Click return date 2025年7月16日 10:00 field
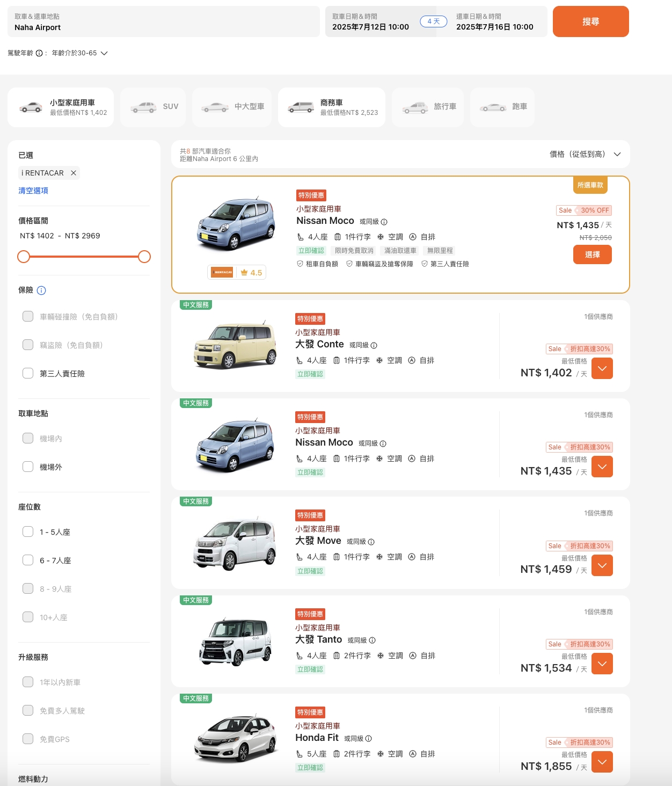 tap(495, 21)
